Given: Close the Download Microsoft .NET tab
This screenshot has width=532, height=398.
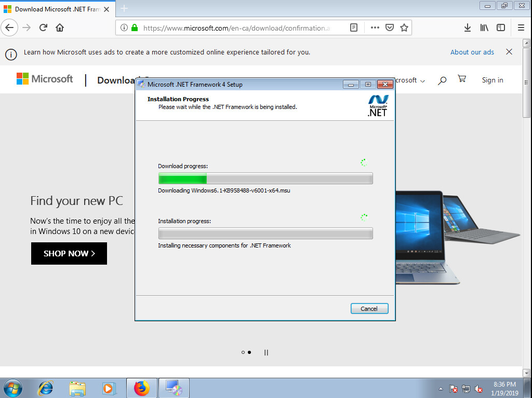Looking at the screenshot, I should (107, 9).
